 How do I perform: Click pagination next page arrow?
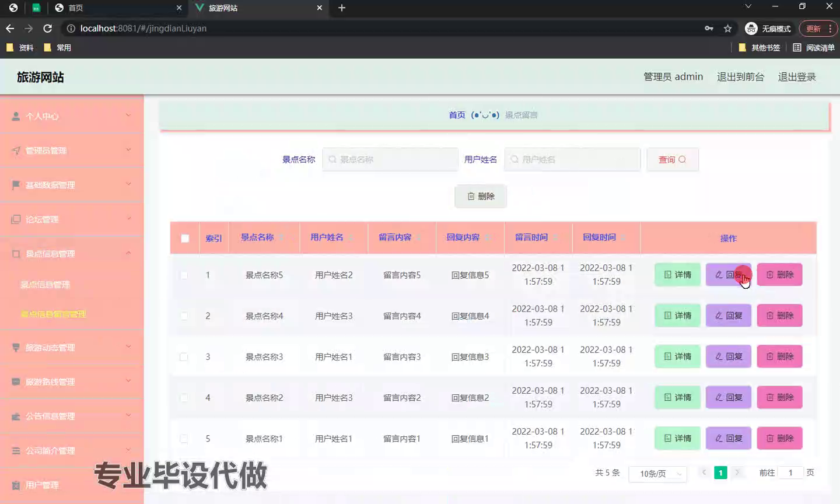pyautogui.click(x=737, y=473)
